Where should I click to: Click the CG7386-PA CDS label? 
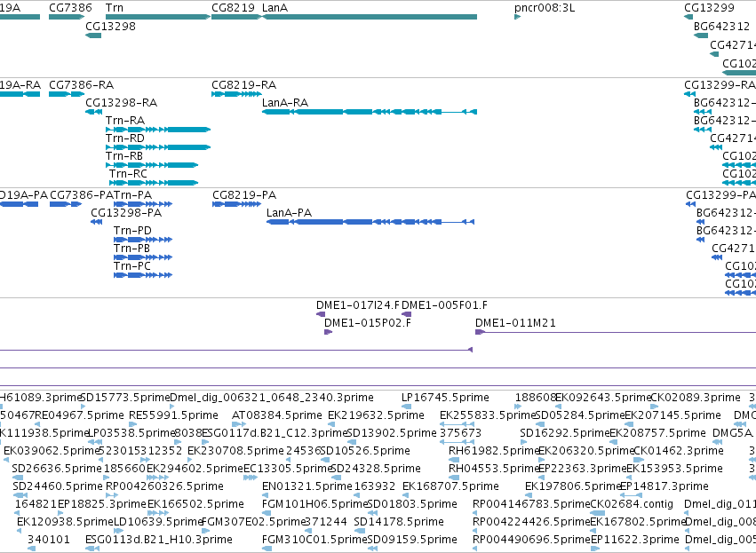coord(82,195)
